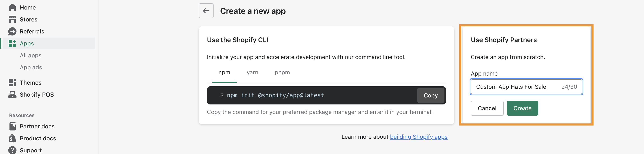644x154 pixels.
Task: Click the Partner docs bookmark icon
Action: [x=12, y=127]
